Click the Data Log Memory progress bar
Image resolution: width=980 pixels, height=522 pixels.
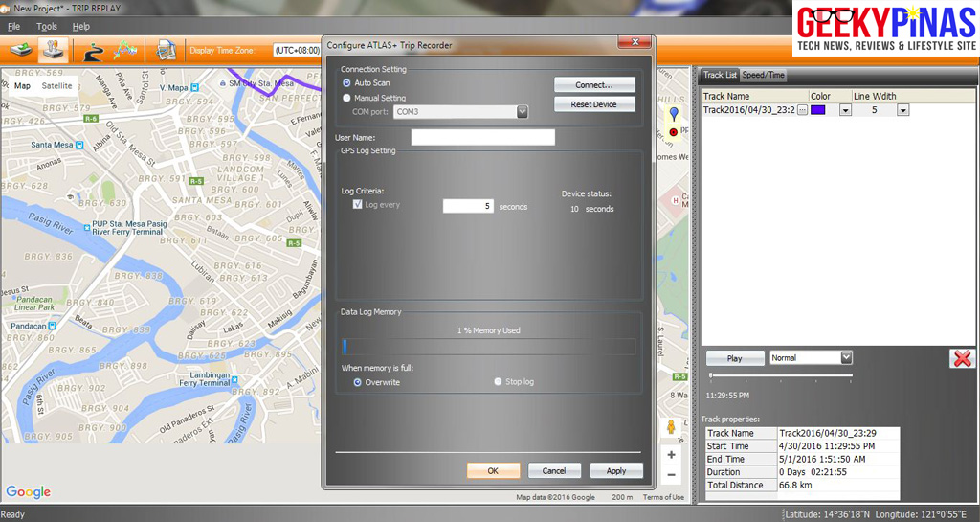tap(489, 347)
